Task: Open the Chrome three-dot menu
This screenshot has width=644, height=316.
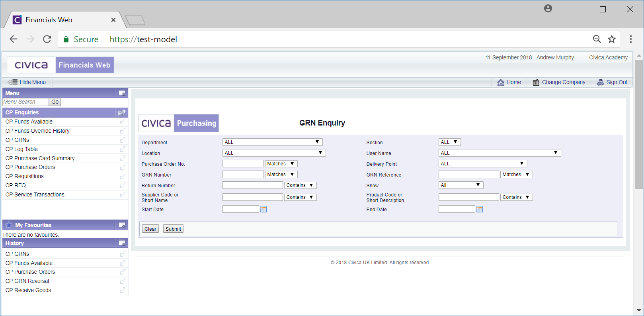Action: pyautogui.click(x=631, y=39)
